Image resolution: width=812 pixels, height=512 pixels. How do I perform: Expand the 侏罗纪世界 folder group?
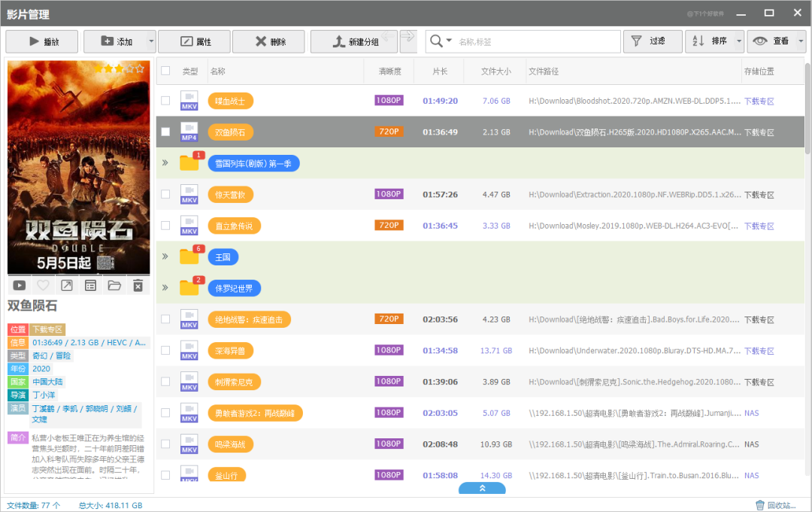(x=165, y=288)
